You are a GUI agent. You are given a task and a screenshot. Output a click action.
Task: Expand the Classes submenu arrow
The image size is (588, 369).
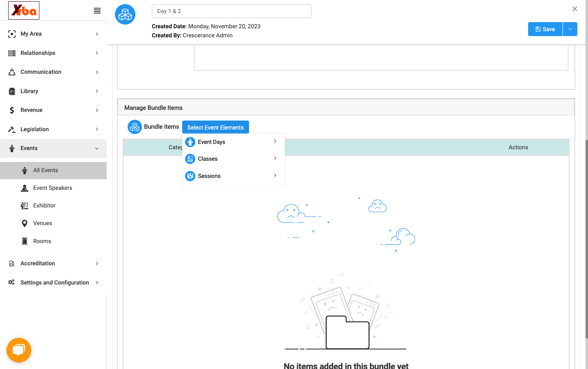tap(275, 158)
